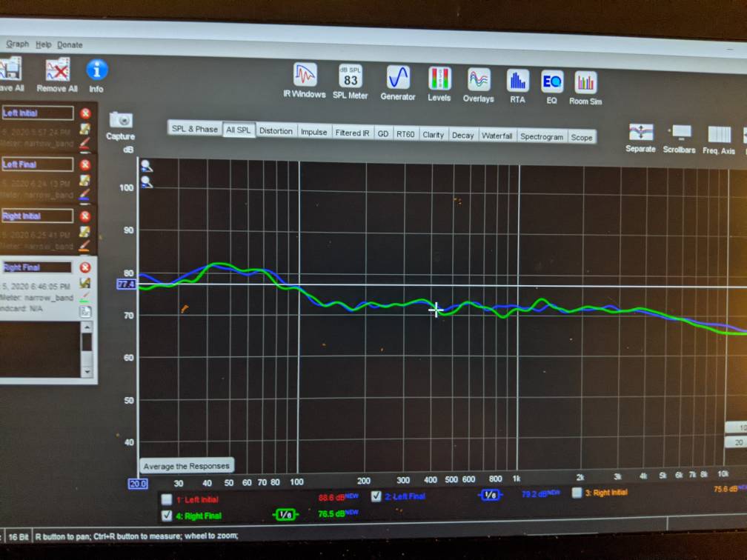Enable the 1: Left Initial trace checkbox
The image size is (747, 560).
pyautogui.click(x=166, y=499)
